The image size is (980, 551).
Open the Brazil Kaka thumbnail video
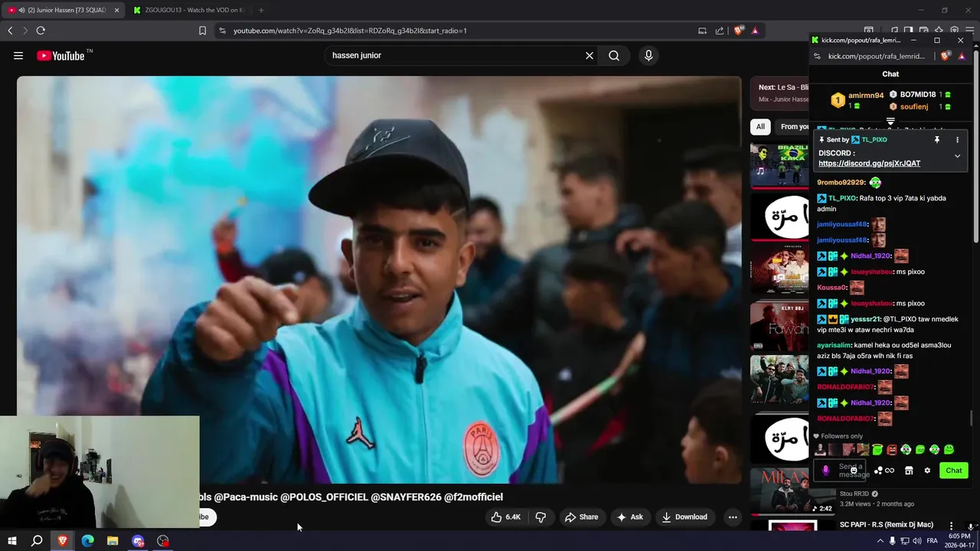pyautogui.click(x=779, y=165)
